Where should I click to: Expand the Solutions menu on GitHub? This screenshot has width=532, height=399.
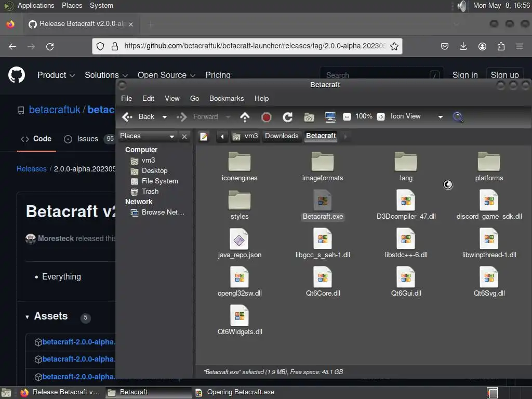click(x=106, y=75)
